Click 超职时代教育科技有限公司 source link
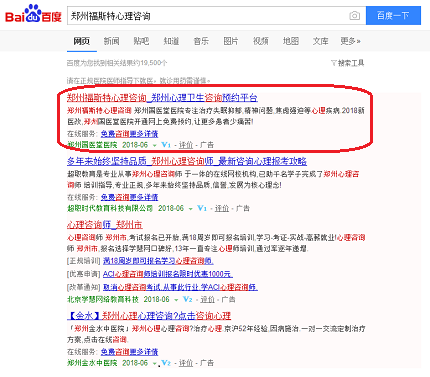This screenshot has height=377, width=430. point(110,208)
